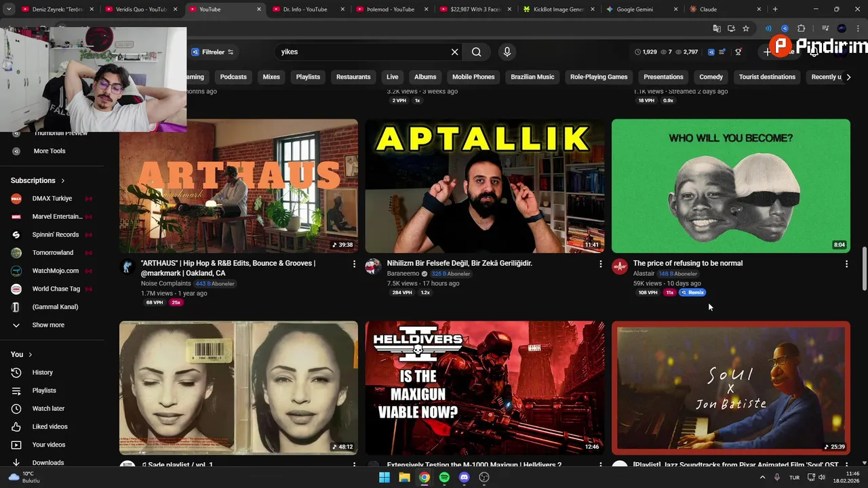Clear the search query with the X
The width and height of the screenshot is (868, 488).
coord(455,52)
